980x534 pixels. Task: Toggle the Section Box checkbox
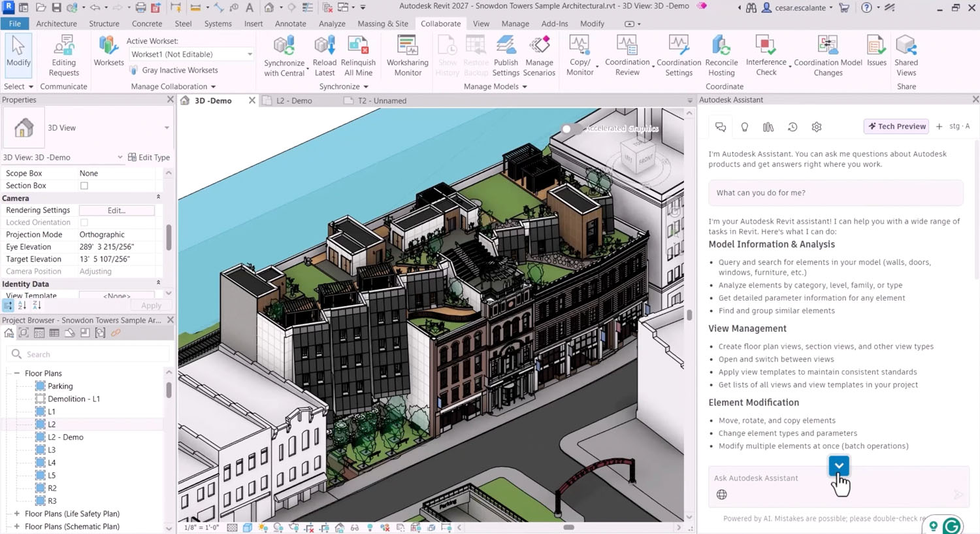click(x=84, y=186)
